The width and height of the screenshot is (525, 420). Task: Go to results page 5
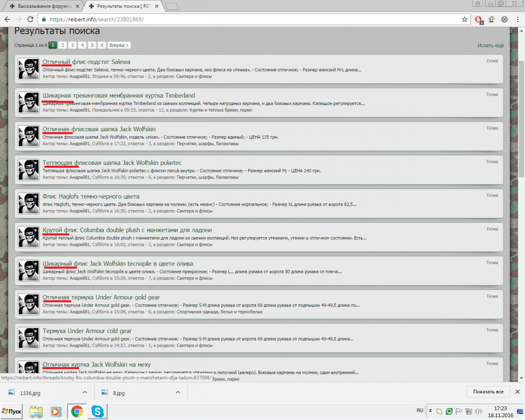[x=92, y=45]
